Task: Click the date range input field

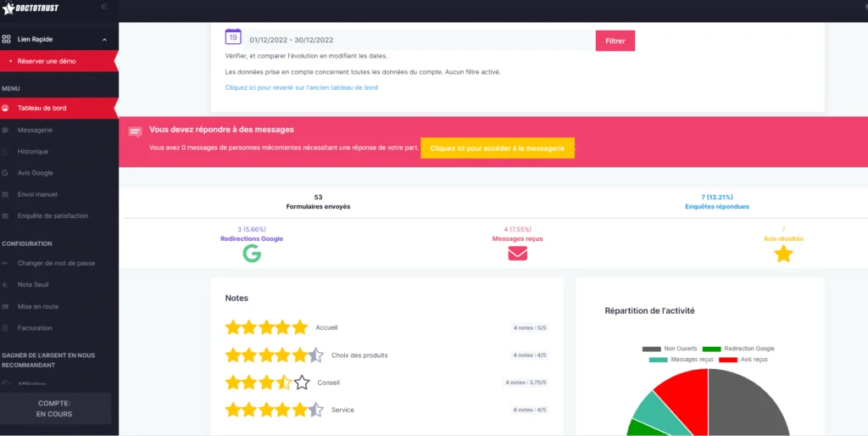Action: [419, 40]
